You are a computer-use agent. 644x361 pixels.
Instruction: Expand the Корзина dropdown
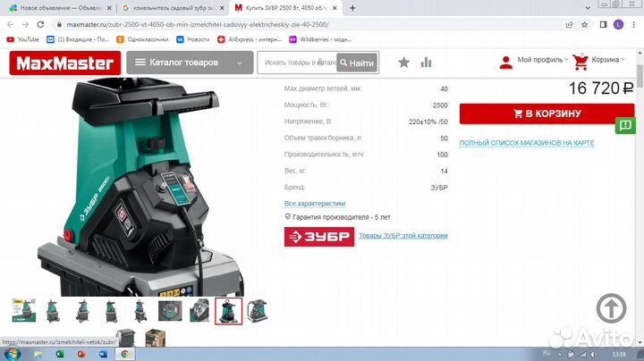tap(610, 60)
